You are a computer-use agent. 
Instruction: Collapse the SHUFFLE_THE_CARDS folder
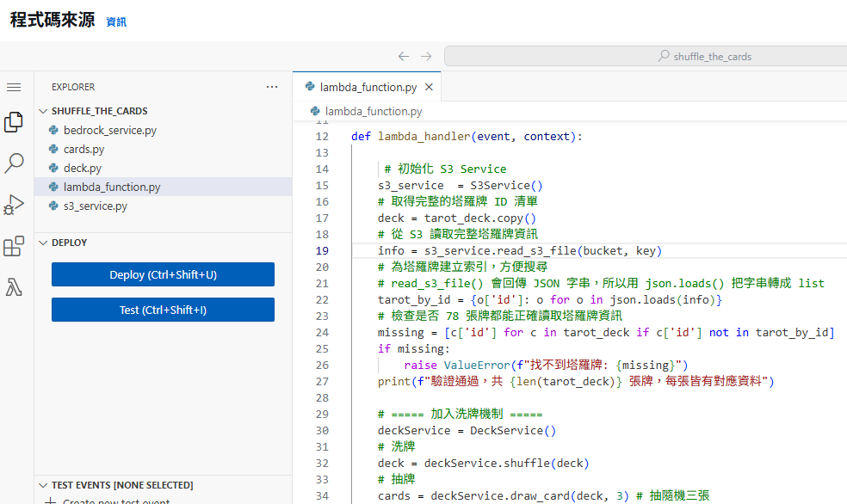coord(43,111)
